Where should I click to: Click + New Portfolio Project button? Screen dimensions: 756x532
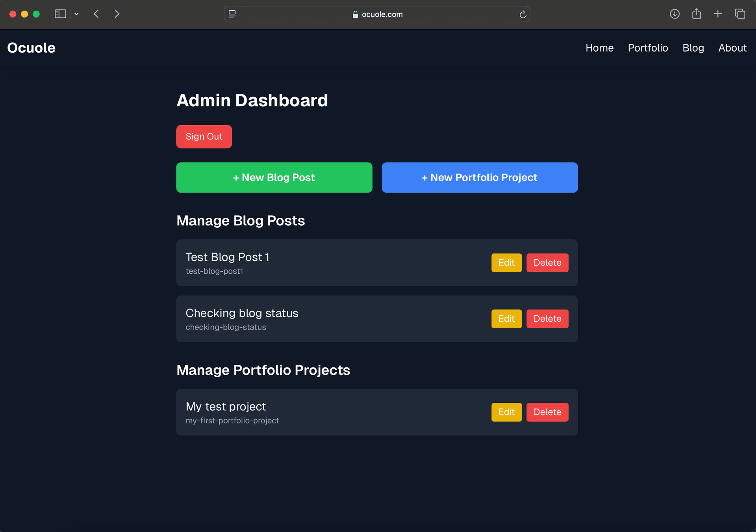pos(480,178)
